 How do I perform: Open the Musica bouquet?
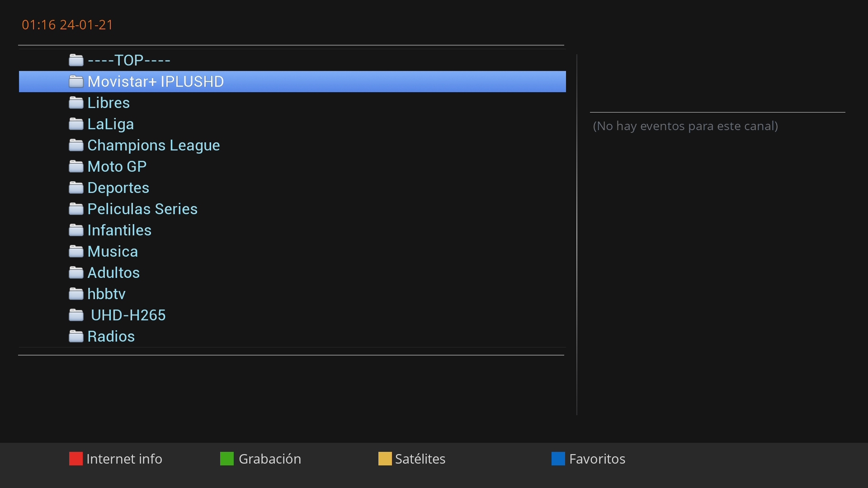pos(112,251)
